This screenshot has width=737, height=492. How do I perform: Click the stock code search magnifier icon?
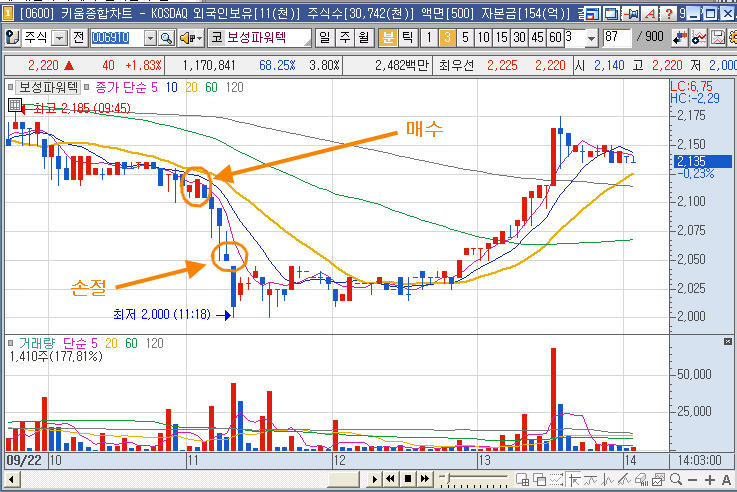166,38
